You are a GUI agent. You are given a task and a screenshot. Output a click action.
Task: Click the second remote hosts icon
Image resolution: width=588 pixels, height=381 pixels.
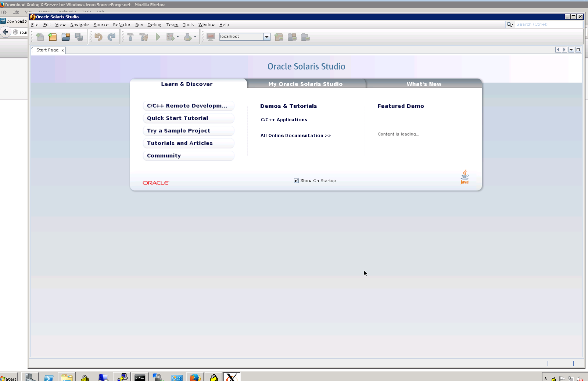click(x=292, y=37)
